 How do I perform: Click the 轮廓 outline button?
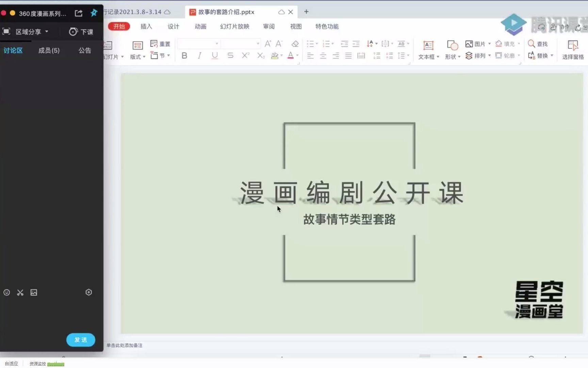[x=505, y=56]
